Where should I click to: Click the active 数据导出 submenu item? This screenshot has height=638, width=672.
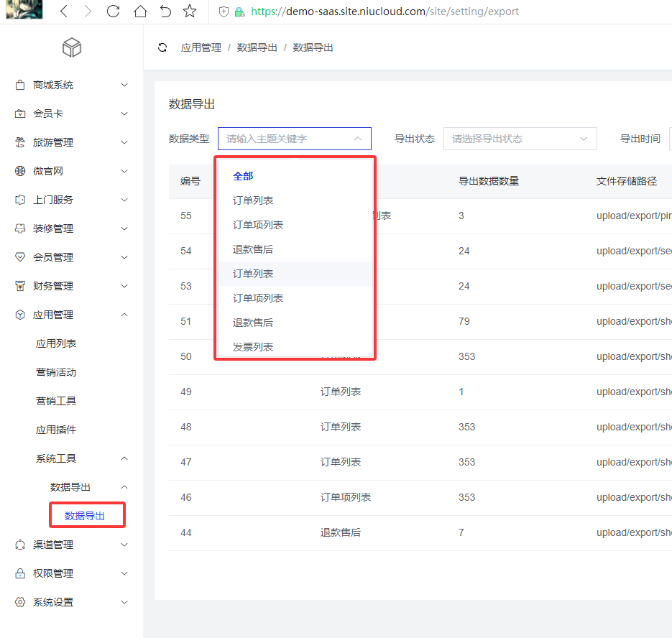tap(85, 516)
